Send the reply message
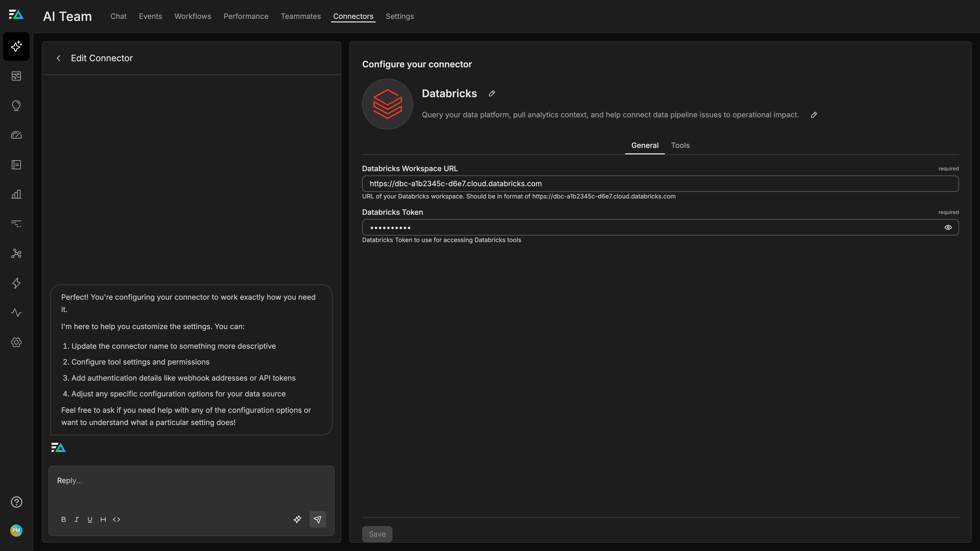The image size is (980, 551). [318, 519]
